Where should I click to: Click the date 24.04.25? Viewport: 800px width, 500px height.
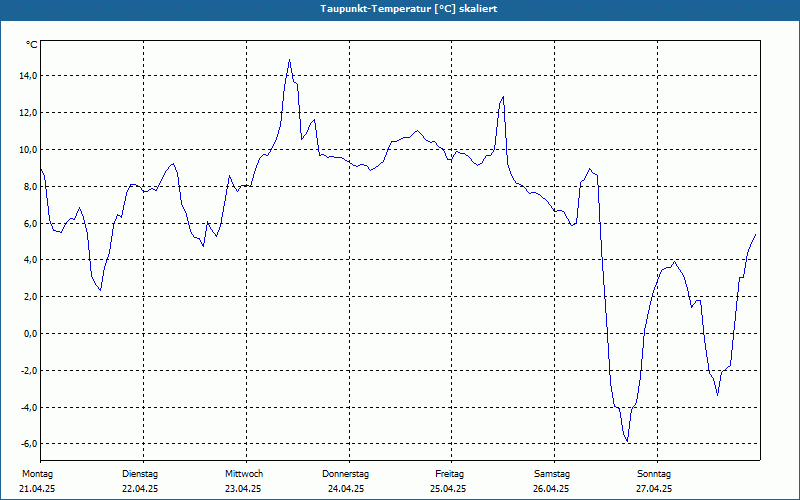[x=346, y=489]
